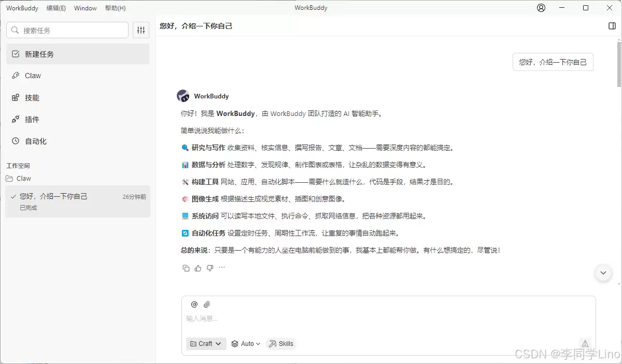This screenshot has width=622, height=364.
Task: Toggle the right side panel
Action: click(612, 26)
